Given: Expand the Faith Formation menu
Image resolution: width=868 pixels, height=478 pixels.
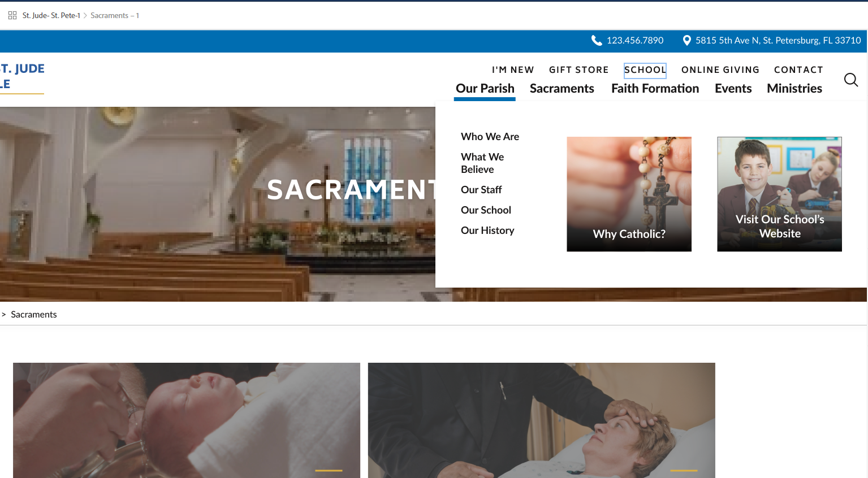Looking at the screenshot, I should [655, 88].
